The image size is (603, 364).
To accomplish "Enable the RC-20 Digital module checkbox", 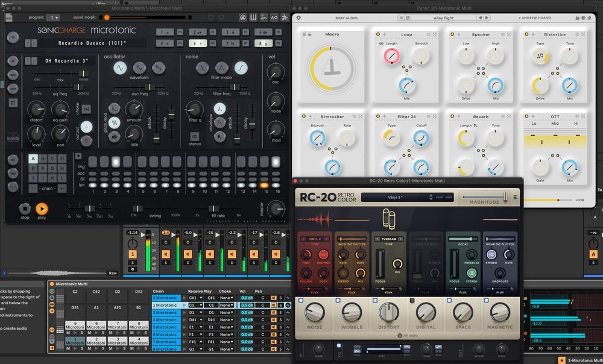I will (412, 300).
